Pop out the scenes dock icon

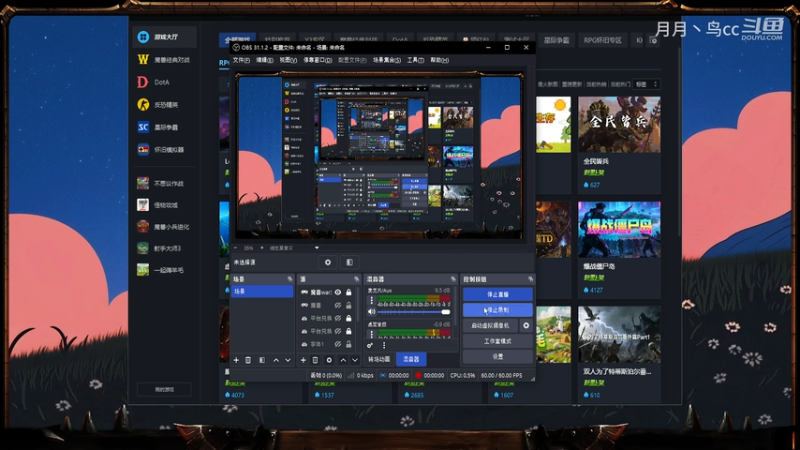coord(290,279)
